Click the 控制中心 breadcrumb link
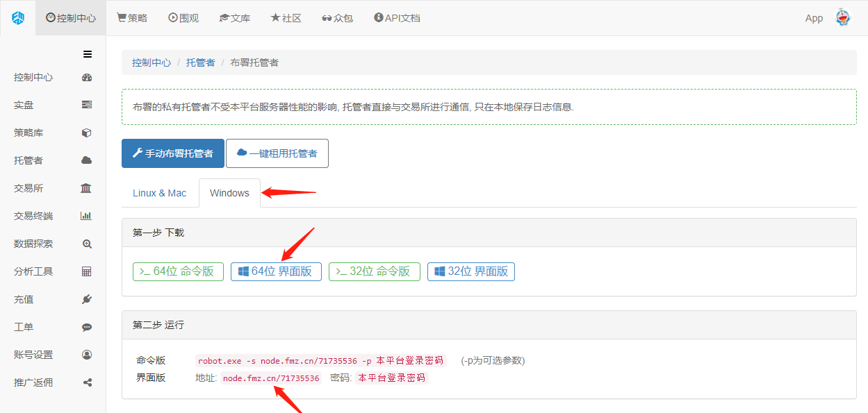 [152, 62]
